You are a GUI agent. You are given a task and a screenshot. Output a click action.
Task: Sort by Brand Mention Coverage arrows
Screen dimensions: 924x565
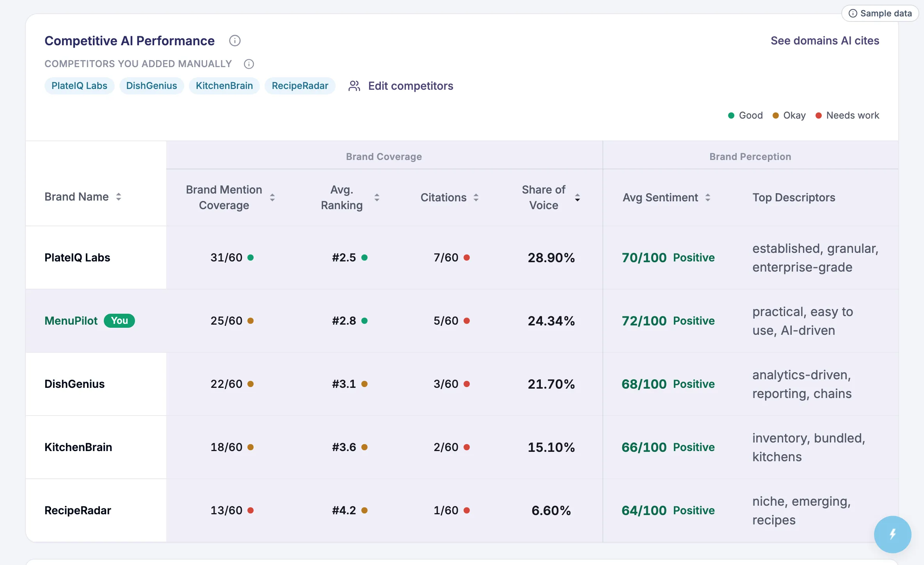(272, 197)
